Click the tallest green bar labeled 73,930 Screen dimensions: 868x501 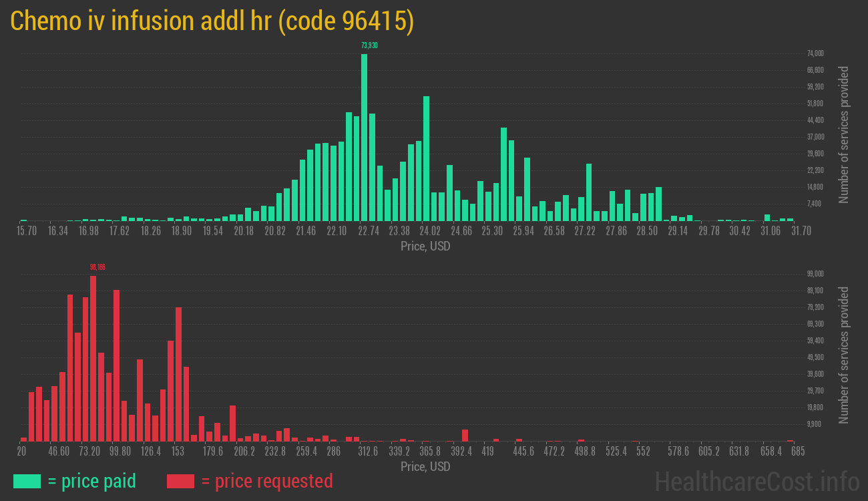click(364, 137)
